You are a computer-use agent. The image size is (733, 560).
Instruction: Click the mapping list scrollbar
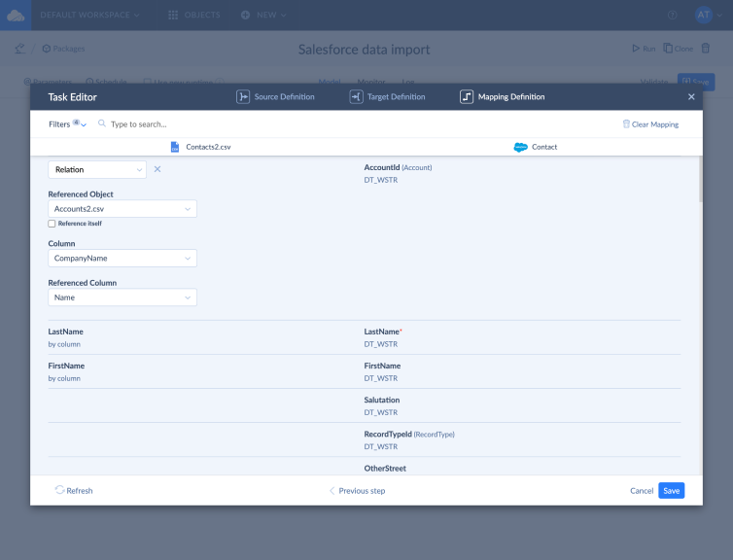coord(700,180)
